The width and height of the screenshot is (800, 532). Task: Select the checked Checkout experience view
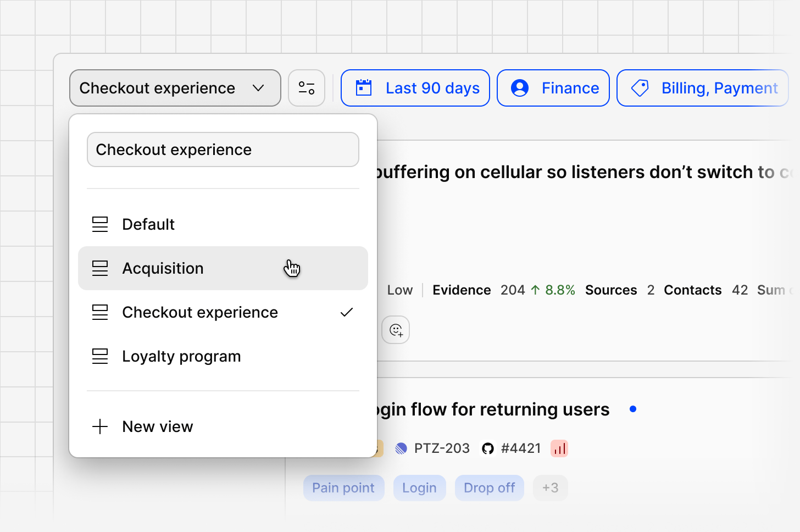pos(223,312)
